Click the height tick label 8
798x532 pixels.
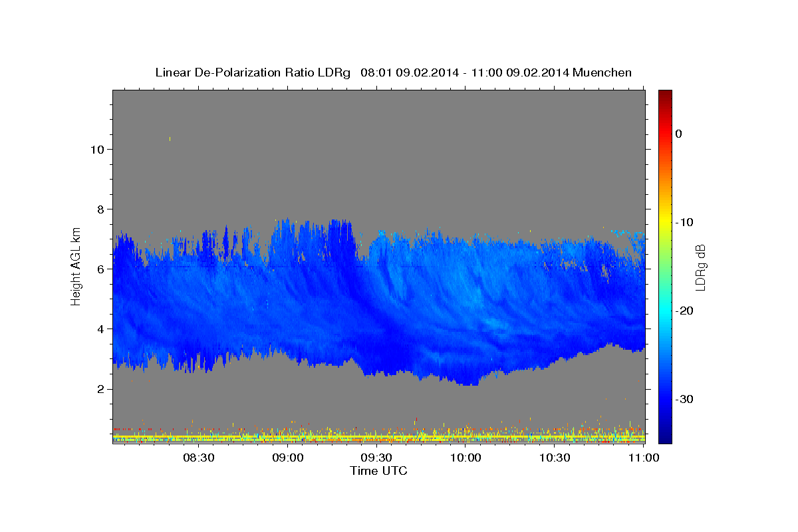coord(100,209)
